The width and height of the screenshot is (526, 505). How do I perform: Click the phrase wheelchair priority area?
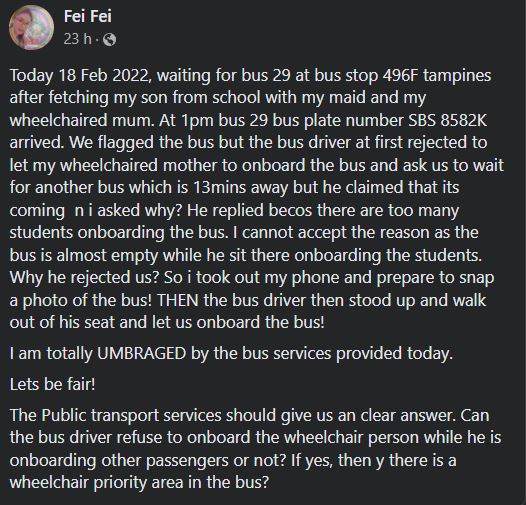(x=96, y=483)
